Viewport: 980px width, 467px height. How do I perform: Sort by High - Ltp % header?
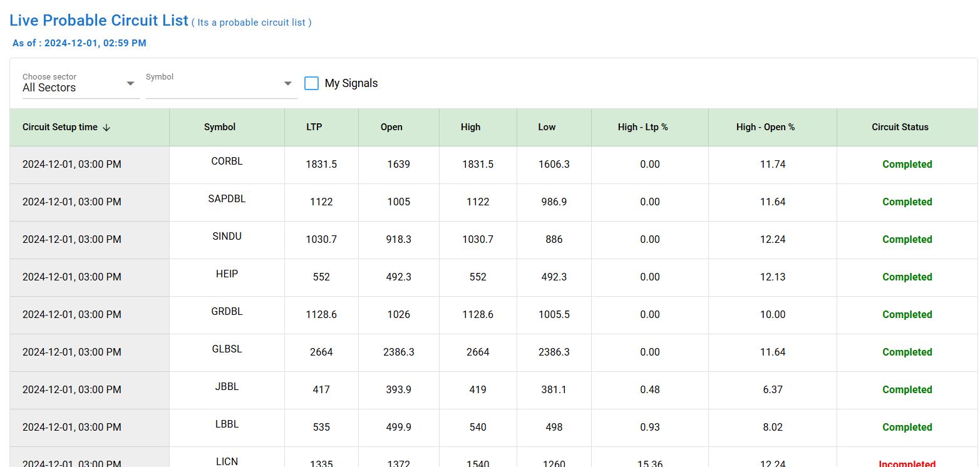642,127
